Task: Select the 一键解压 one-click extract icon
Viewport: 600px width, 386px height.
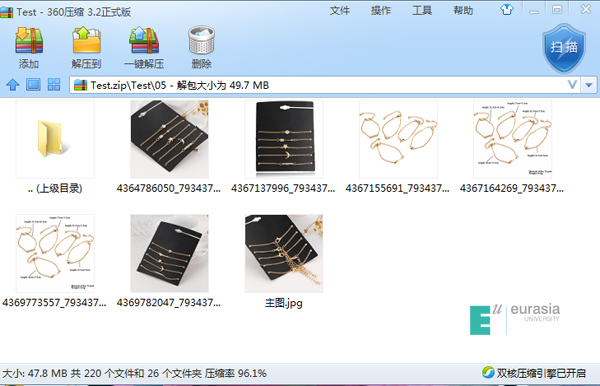Action: (x=144, y=40)
